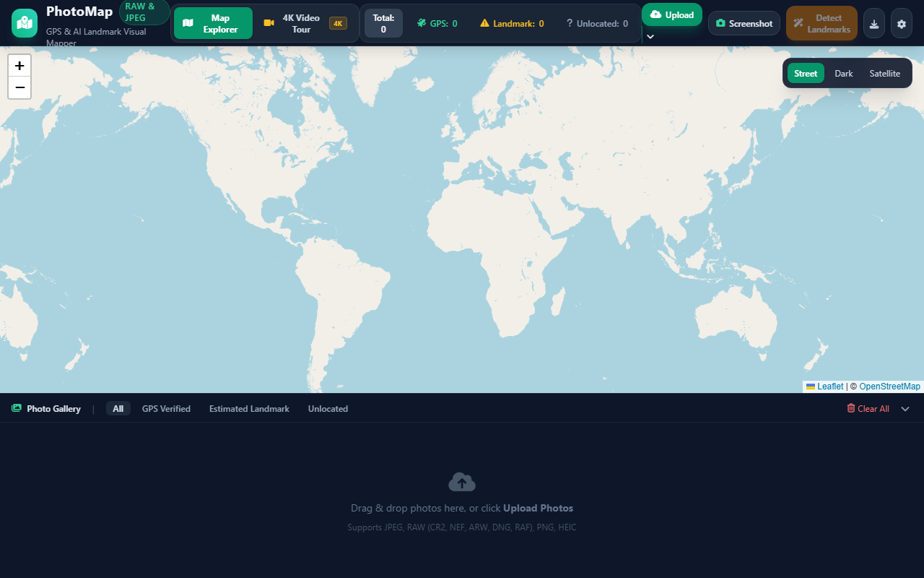Open the Leaflet link
This screenshot has width=924, height=578.
(x=830, y=387)
